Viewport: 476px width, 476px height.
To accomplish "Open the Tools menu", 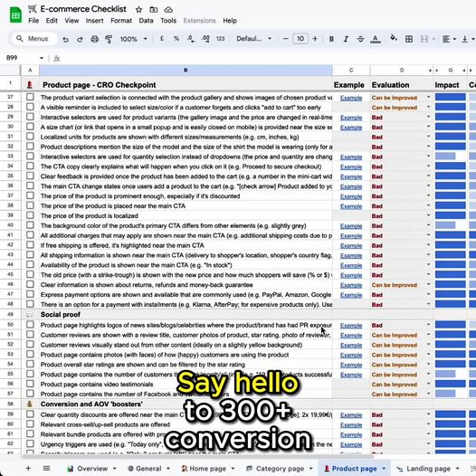I will (x=168, y=21).
